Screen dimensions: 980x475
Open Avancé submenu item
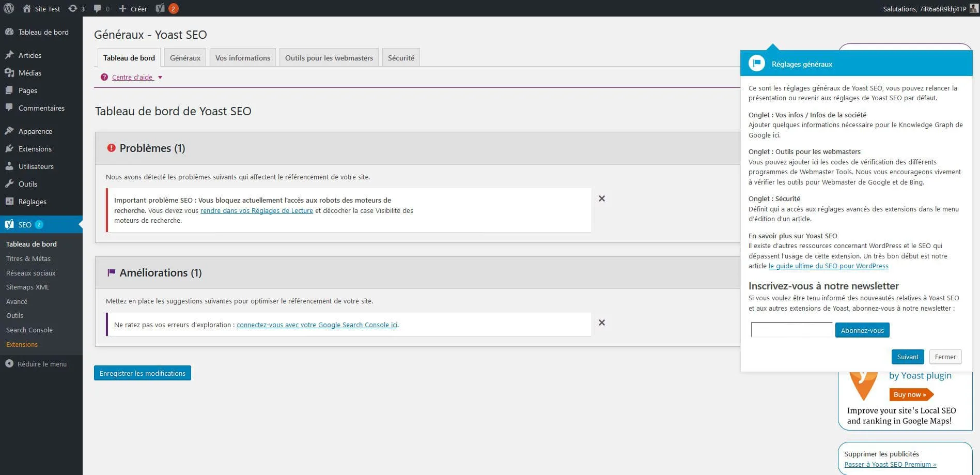(x=17, y=301)
